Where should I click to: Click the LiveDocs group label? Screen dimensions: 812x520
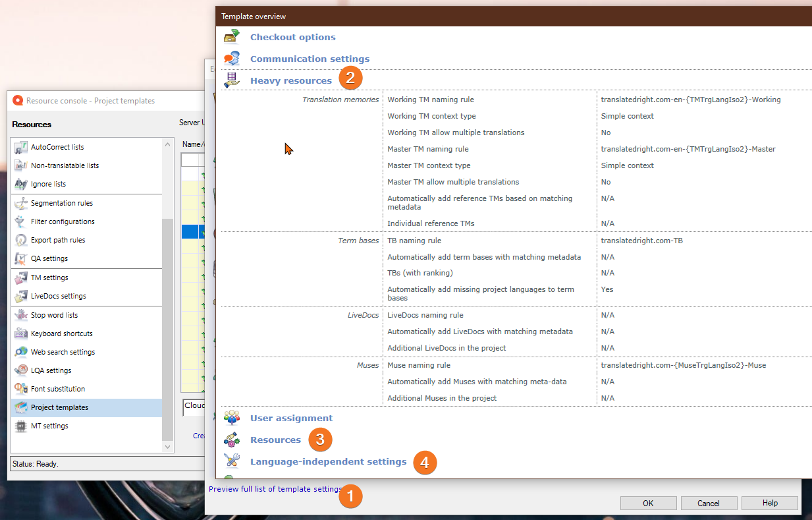tap(364, 315)
